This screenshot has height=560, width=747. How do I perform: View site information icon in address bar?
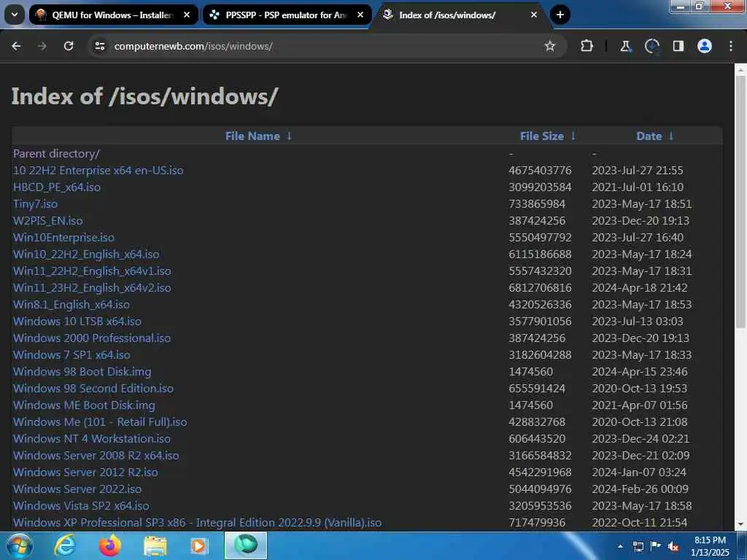pyautogui.click(x=99, y=46)
